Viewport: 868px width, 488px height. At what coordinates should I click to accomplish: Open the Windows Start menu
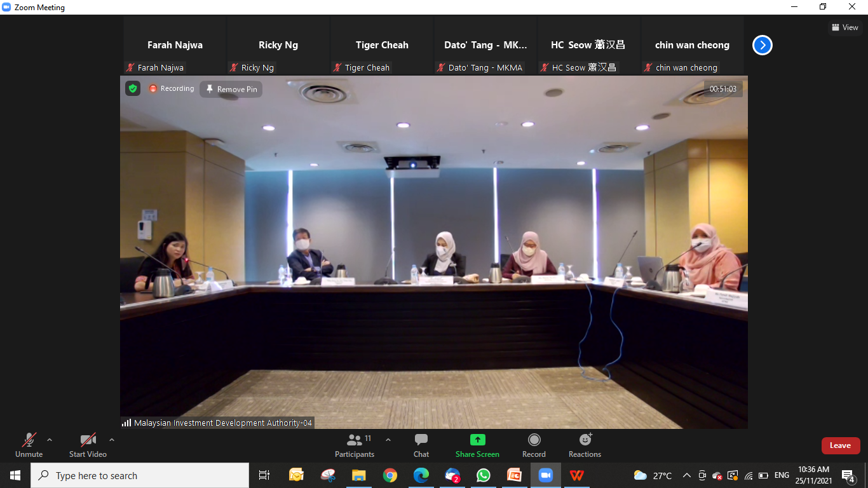coord(15,475)
